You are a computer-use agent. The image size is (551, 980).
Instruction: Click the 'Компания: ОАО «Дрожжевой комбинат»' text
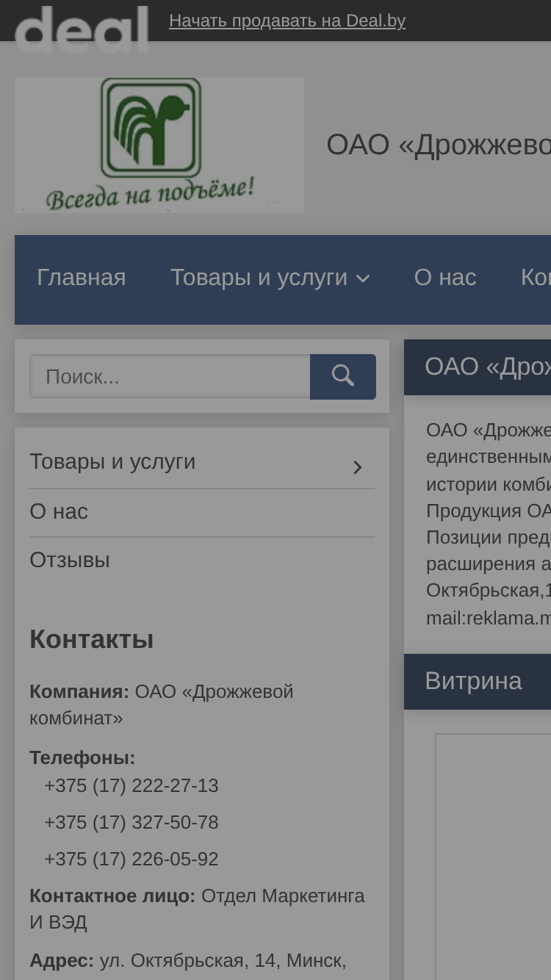[x=162, y=705]
